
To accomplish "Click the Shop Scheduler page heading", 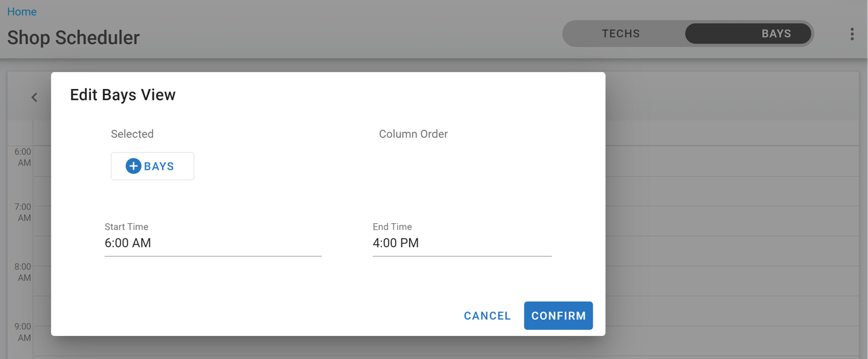I will tap(73, 37).
